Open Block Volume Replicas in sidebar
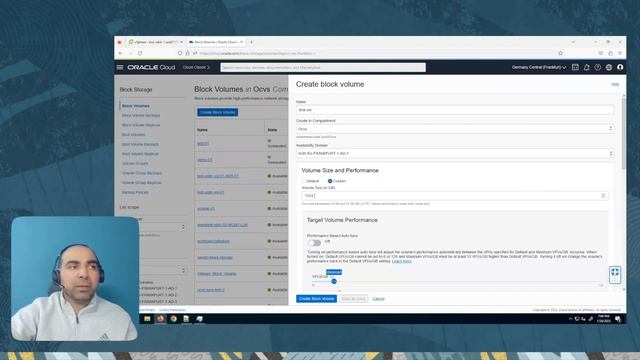Viewport: 640px width, 360px height. pyautogui.click(x=141, y=125)
